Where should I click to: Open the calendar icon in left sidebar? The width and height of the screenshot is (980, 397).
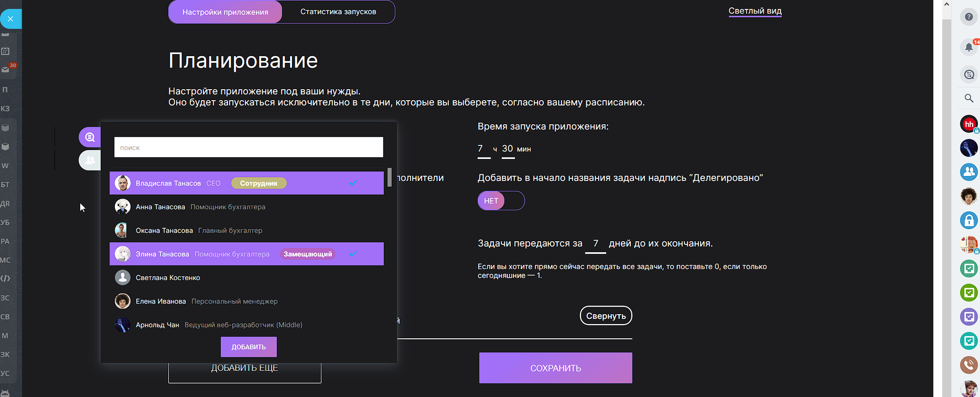[x=5, y=51]
